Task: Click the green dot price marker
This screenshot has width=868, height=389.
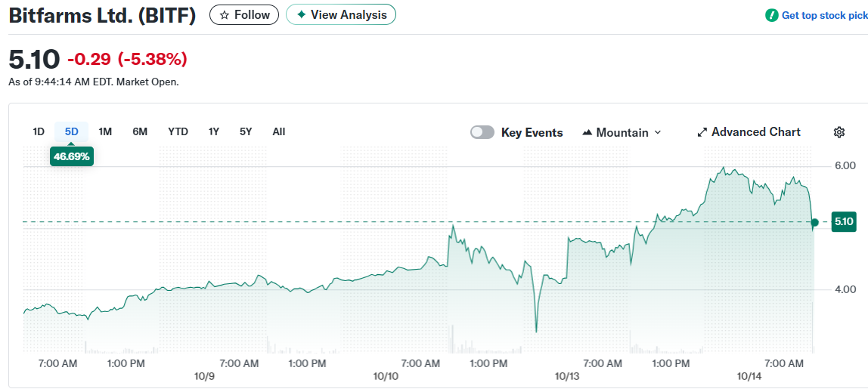Action: click(x=814, y=222)
